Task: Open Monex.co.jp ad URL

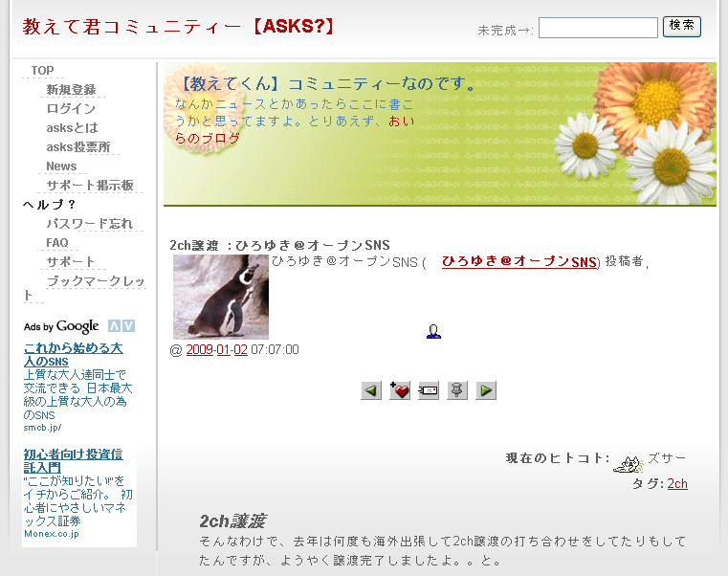Action: point(52,534)
